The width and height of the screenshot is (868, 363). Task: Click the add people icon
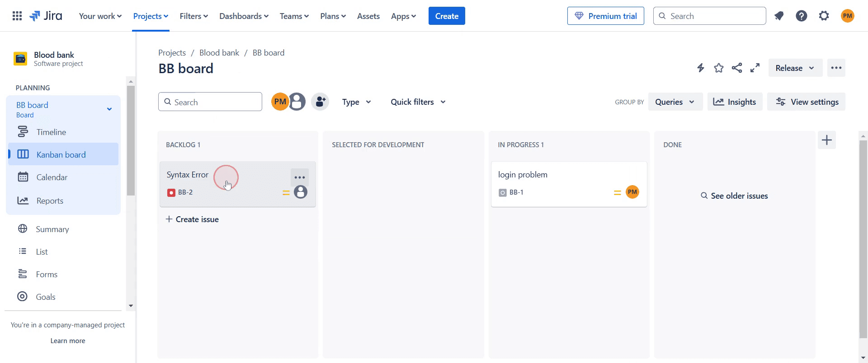pyautogui.click(x=320, y=102)
